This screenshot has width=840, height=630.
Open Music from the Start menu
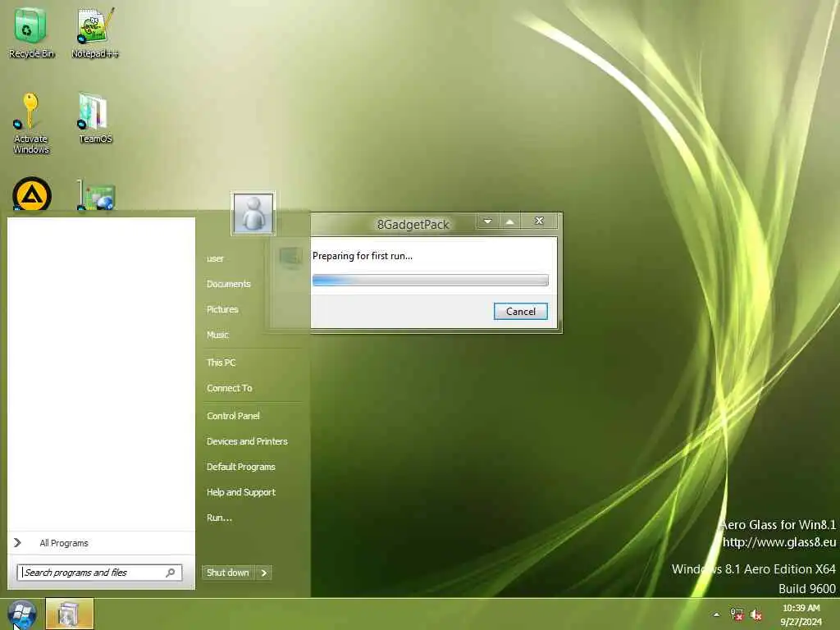(x=217, y=335)
